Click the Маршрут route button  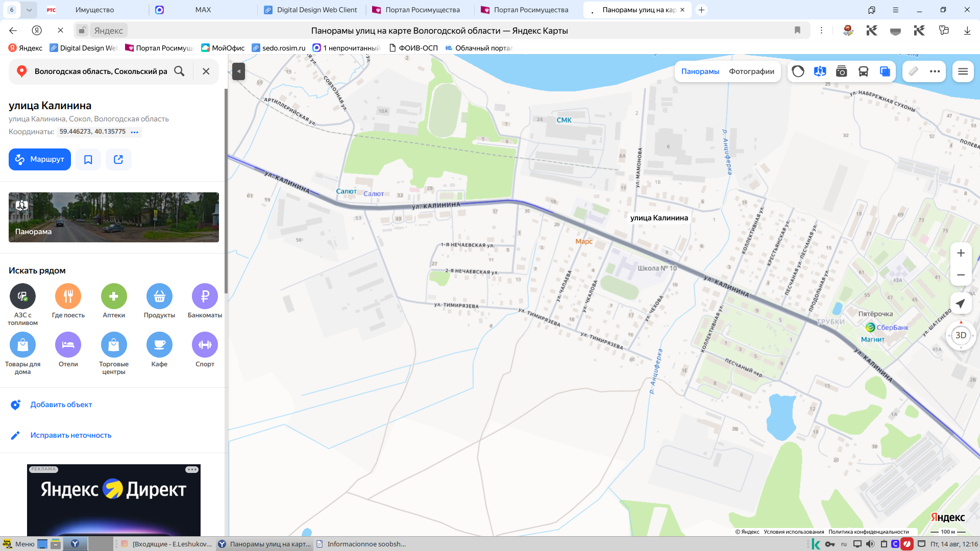pyautogui.click(x=40, y=160)
